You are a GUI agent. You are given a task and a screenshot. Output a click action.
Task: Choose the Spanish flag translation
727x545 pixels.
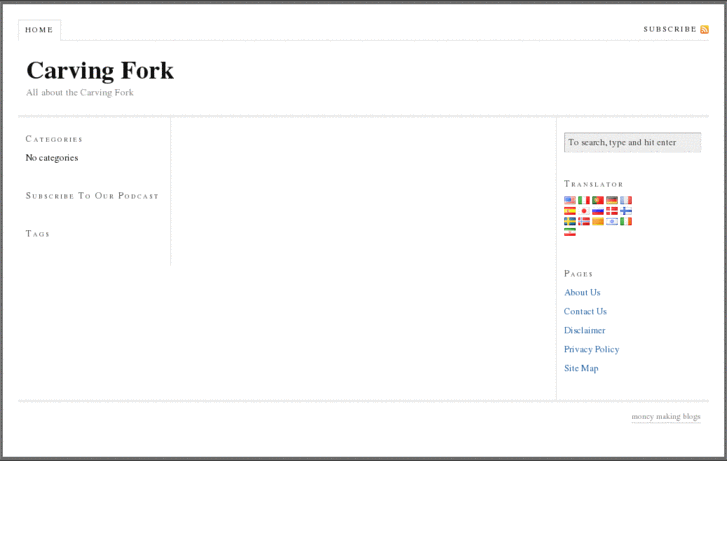point(570,211)
